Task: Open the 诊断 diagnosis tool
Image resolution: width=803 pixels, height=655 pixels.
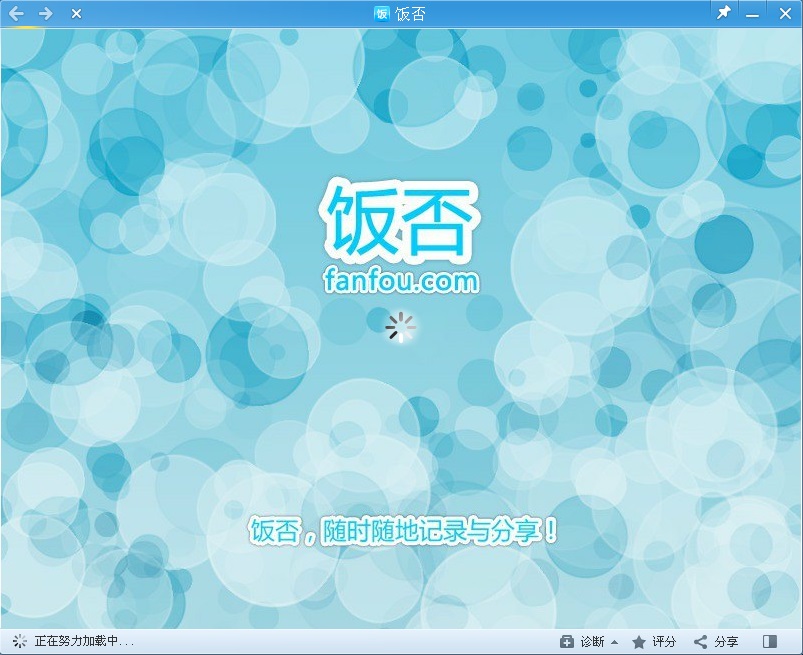Action: tap(582, 642)
